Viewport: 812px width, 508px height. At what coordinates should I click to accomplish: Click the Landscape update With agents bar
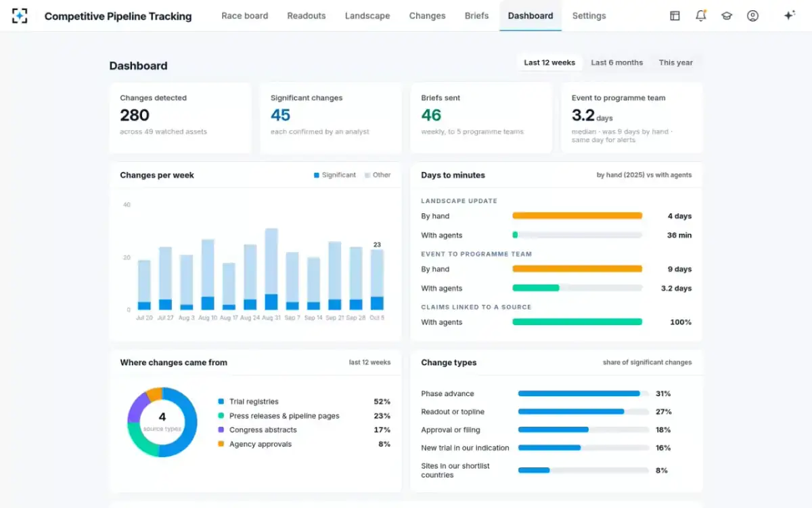click(x=577, y=235)
